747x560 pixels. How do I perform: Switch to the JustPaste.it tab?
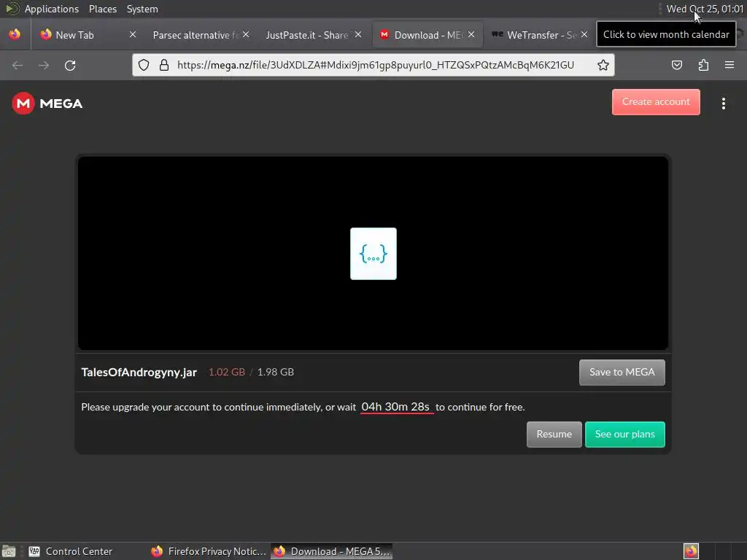click(x=307, y=35)
